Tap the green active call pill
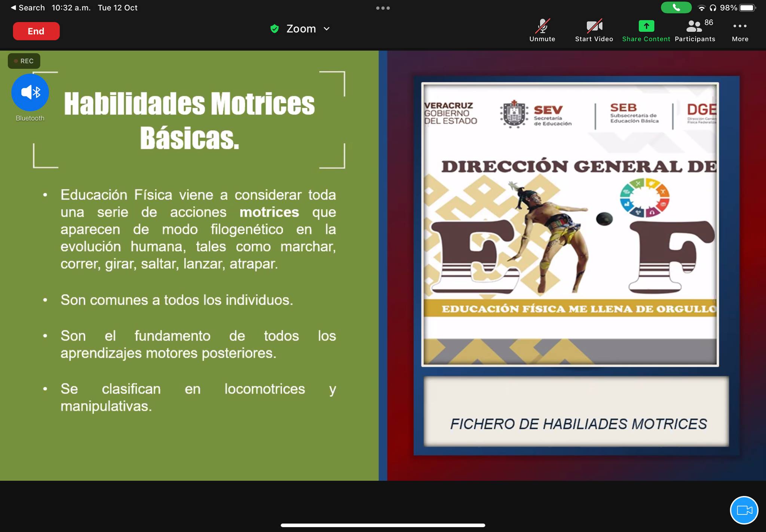This screenshot has width=766, height=532. [676, 7]
